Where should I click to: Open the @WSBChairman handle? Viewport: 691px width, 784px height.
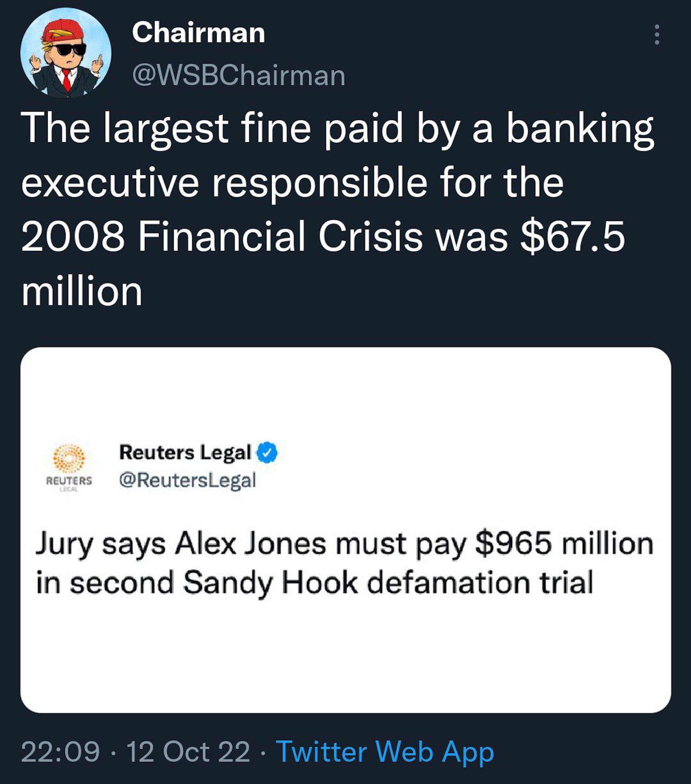pos(239,76)
